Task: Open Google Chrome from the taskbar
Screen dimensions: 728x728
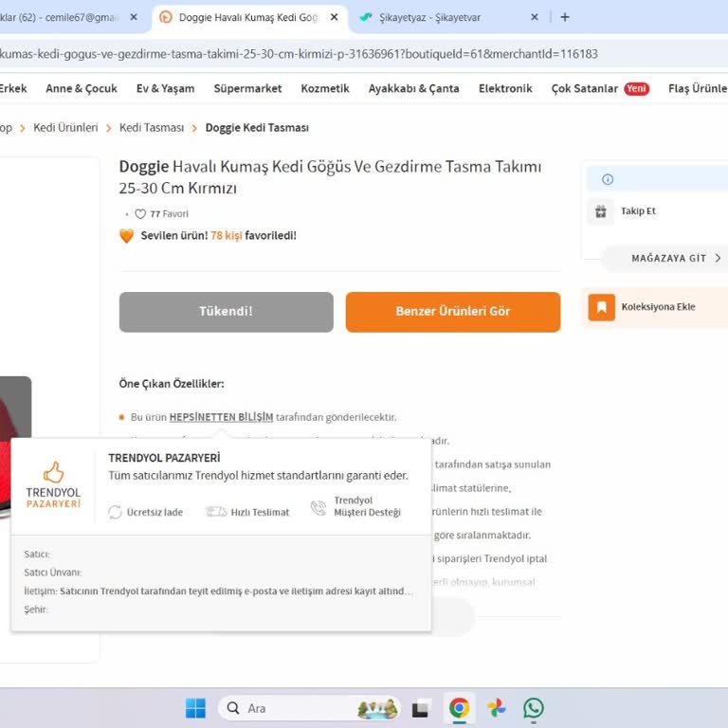Action: (x=459, y=708)
